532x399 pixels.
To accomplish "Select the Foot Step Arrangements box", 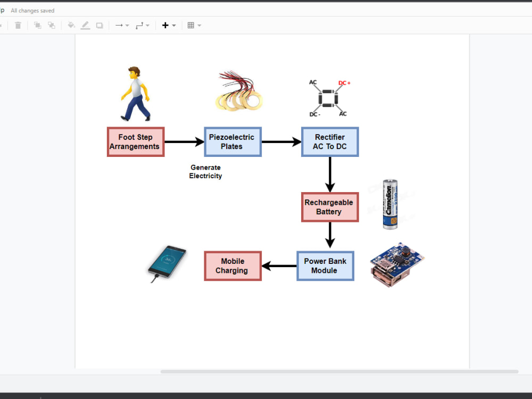I will (136, 142).
